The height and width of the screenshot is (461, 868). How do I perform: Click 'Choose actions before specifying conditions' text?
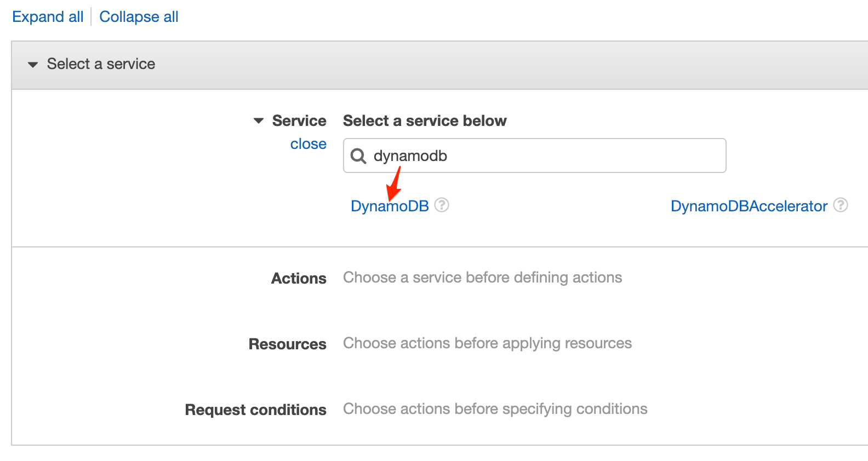[x=495, y=409]
